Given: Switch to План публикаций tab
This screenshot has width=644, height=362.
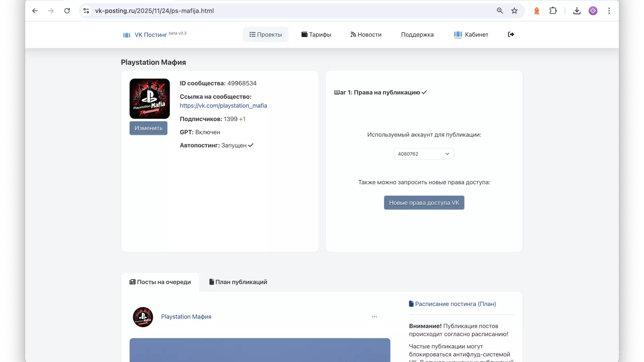Looking at the screenshot, I should [x=238, y=282].
